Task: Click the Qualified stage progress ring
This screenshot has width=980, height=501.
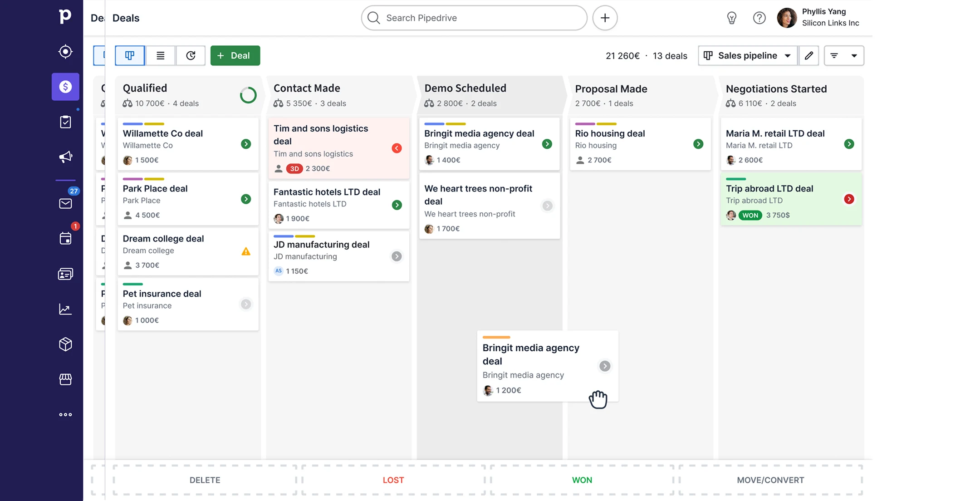Action: click(248, 95)
